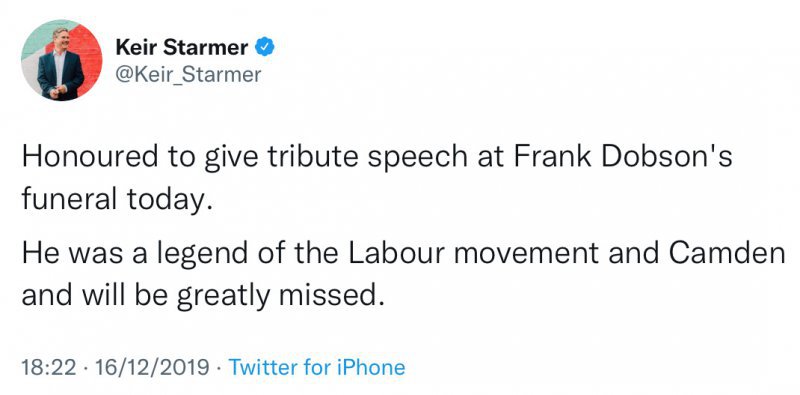The width and height of the screenshot is (800, 395).
Task: Click "and will be" on the last line
Action: click(94, 296)
